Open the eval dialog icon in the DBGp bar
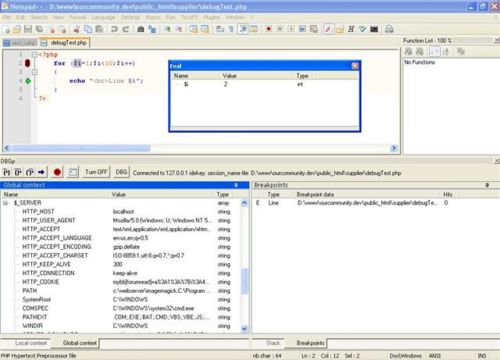Screen dimensions: 500x360 tap(73, 172)
